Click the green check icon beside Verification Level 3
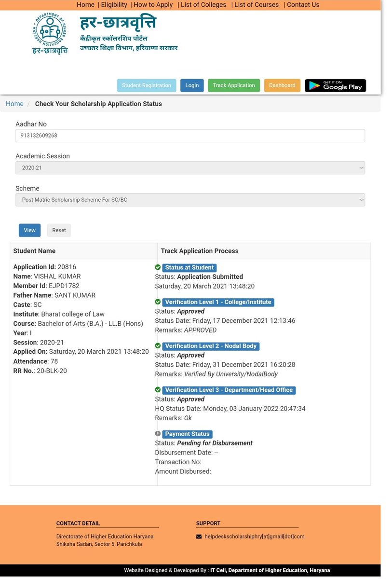Image resolution: width=392 pixels, height=579 pixels. (x=158, y=390)
